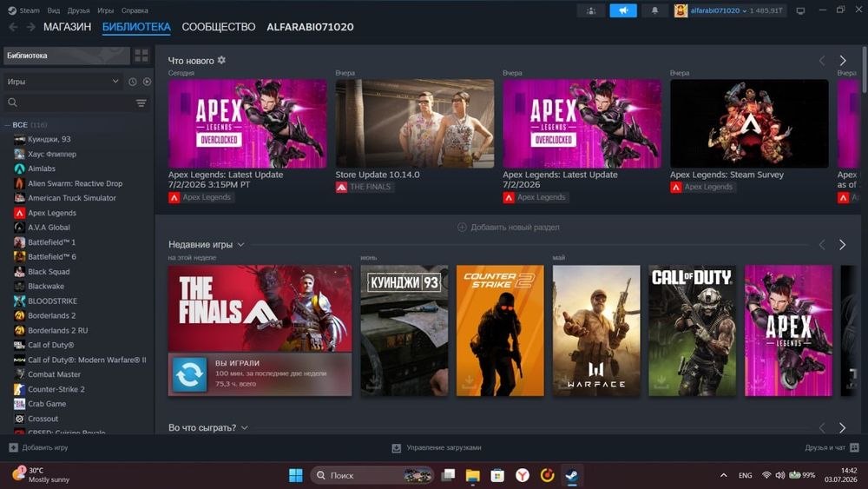Expand the Во что сыграть? dropdown
868x489 pixels.
click(x=245, y=428)
